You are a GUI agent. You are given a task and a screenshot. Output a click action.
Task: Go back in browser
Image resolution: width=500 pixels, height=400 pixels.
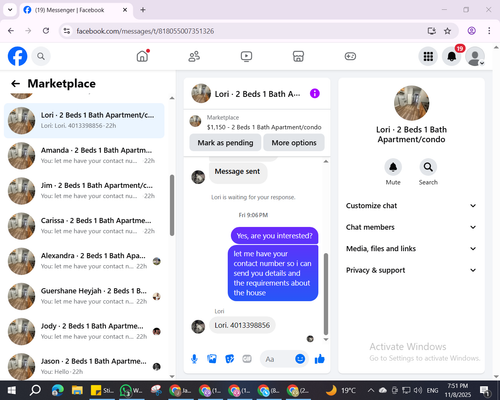(11, 31)
